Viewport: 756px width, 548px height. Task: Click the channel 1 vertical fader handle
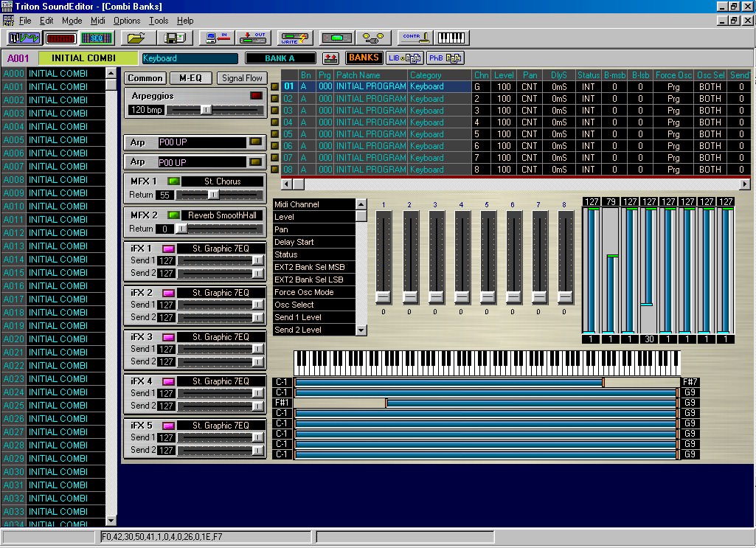pyautogui.click(x=384, y=296)
